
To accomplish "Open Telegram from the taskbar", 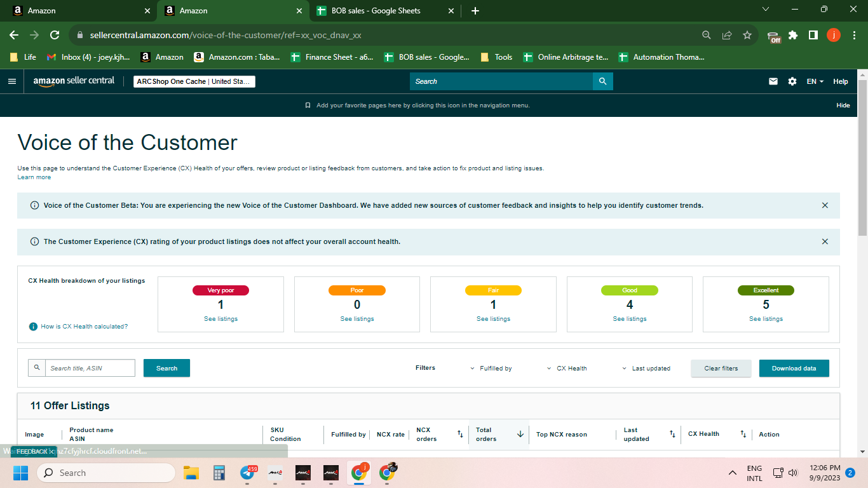I will (247, 473).
